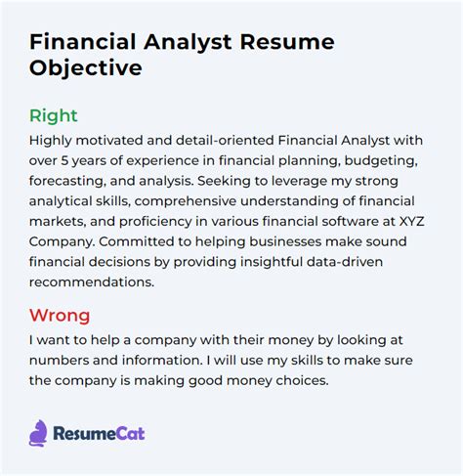Viewport: 463px width, 476px height.
Task: Click the 'analytical skills' phrase
Action: coord(80,201)
